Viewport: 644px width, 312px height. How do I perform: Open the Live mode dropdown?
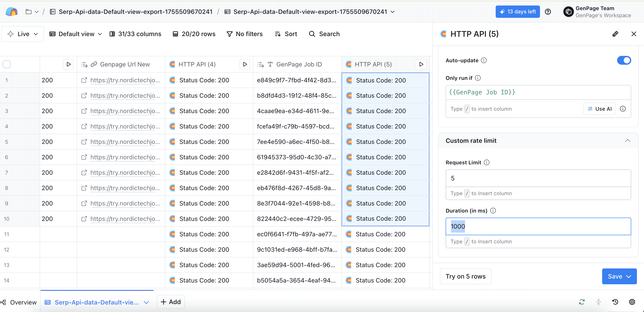pos(23,34)
